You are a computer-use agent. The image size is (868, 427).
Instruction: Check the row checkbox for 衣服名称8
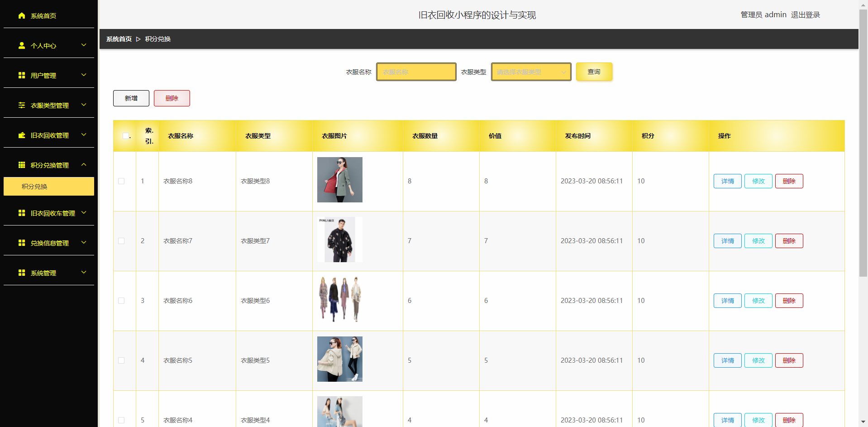pos(121,181)
